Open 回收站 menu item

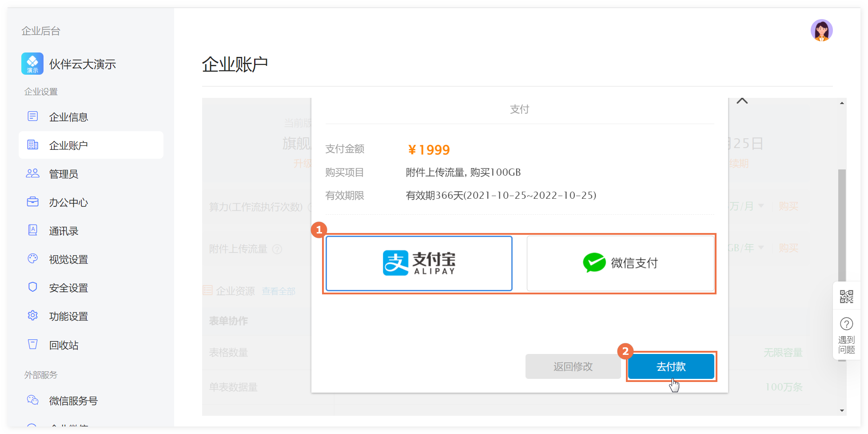point(91,345)
